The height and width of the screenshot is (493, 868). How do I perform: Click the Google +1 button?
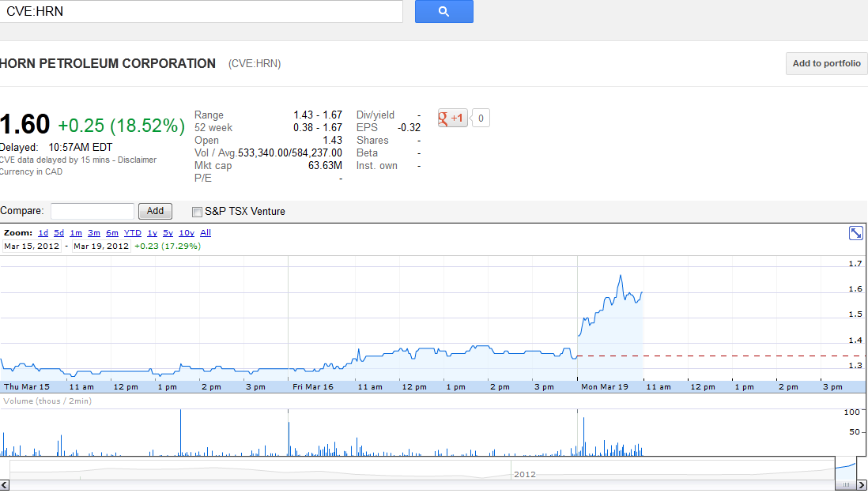[453, 118]
